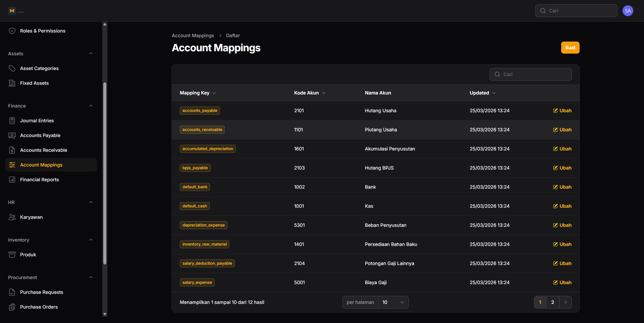Open Karyawan users icon
Viewport: 644px width, 323px height.
coord(12,217)
